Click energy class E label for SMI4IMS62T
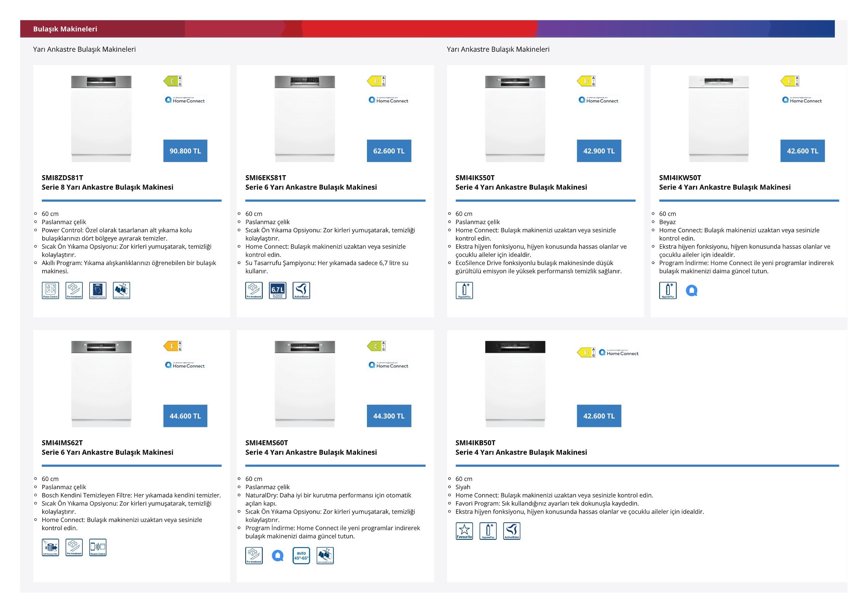Image resolution: width=868 pixels, height=613 pixels. (173, 346)
